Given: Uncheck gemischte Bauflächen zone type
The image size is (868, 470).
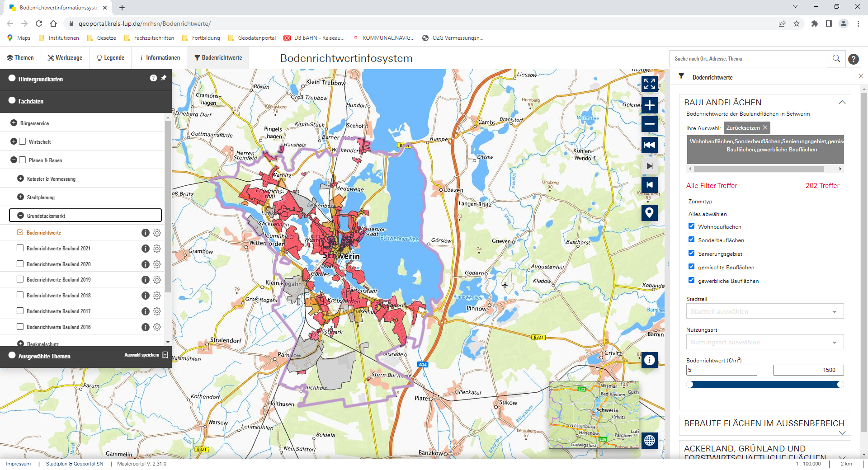Looking at the screenshot, I should point(691,267).
